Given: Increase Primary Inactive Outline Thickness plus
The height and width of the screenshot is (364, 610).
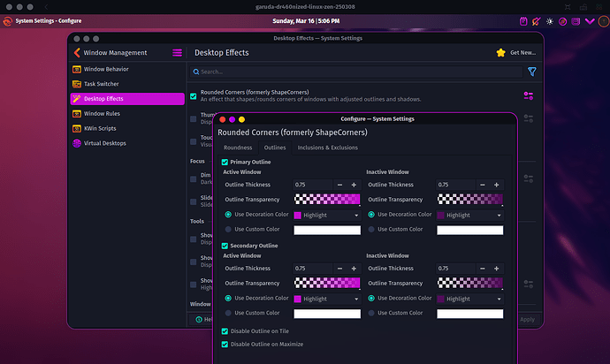Looking at the screenshot, I should (497, 185).
